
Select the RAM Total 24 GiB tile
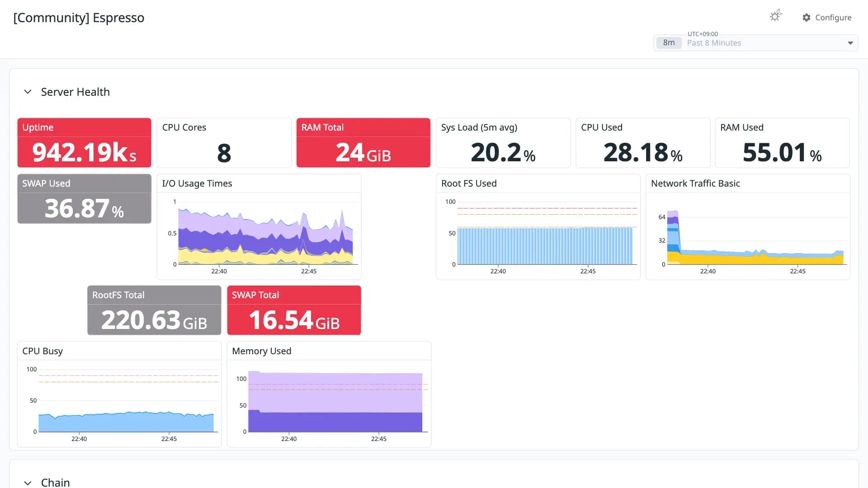click(363, 143)
